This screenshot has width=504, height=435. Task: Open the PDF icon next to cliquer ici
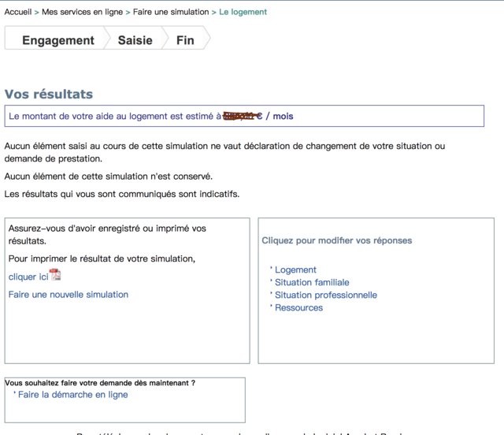[55, 275]
